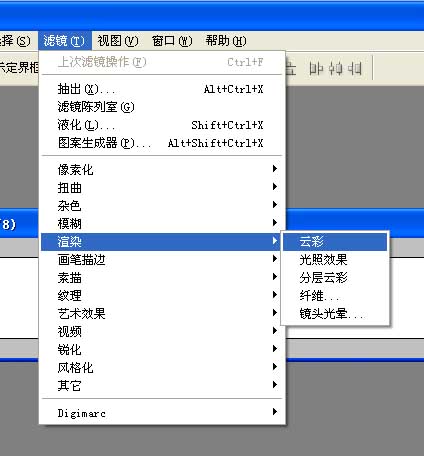Expand the 杂色 submenu

(x=162, y=206)
